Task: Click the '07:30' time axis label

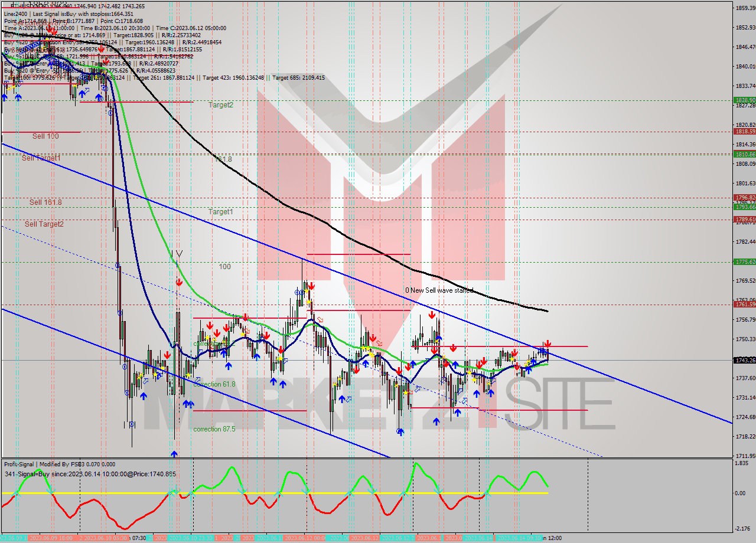Action: pos(139,538)
